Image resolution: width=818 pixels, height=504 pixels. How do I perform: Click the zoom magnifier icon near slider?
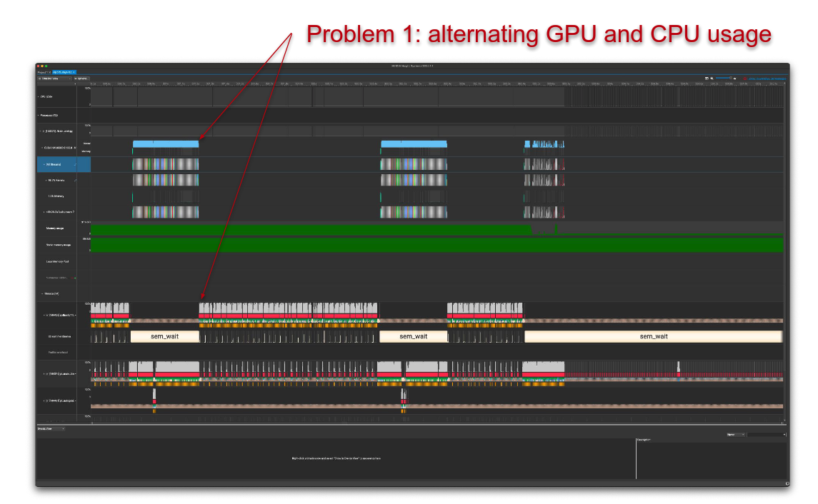[x=712, y=78]
